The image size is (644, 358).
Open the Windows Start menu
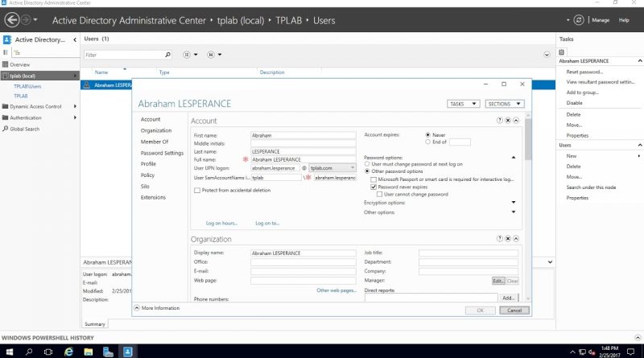(x=9, y=352)
